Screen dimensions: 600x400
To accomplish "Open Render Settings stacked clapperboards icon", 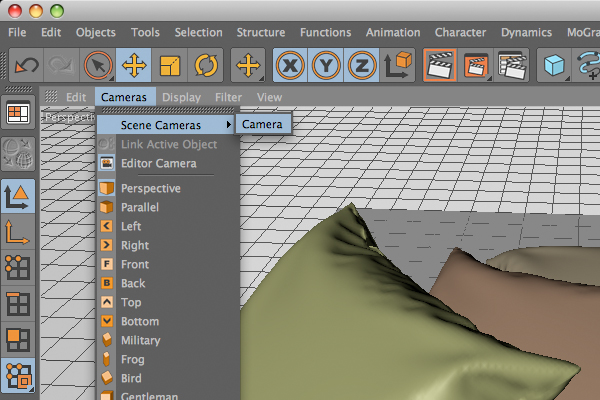I will point(512,65).
